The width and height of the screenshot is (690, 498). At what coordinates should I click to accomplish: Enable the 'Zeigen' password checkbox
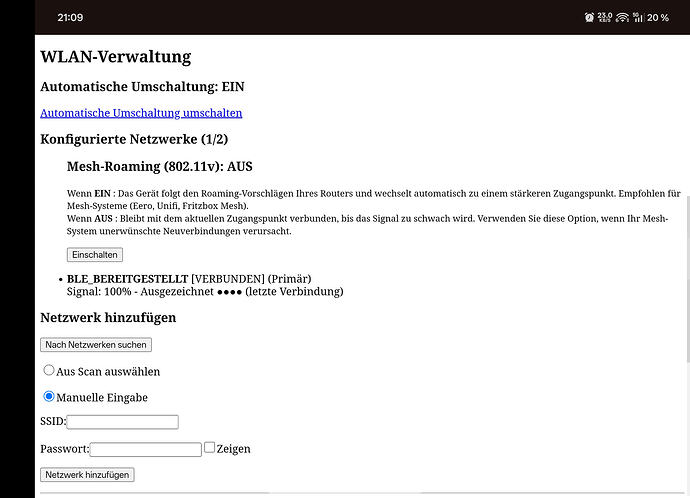pos(209,448)
